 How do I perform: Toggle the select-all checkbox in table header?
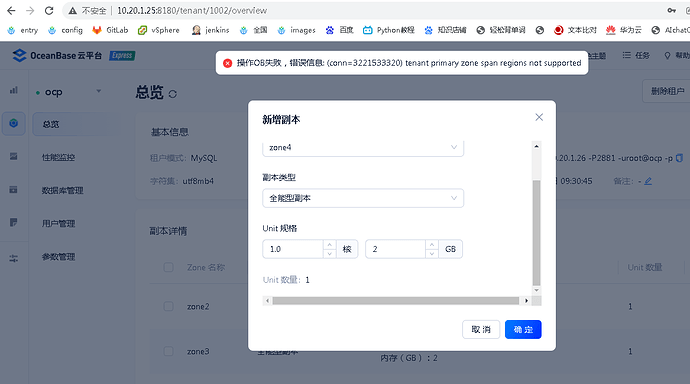tap(168, 267)
